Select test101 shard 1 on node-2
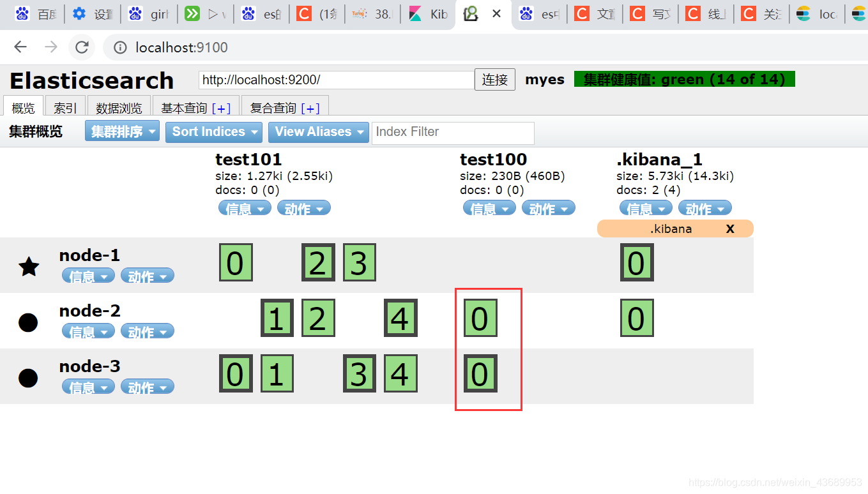Screen dimensions: 868x494 [x=277, y=318]
